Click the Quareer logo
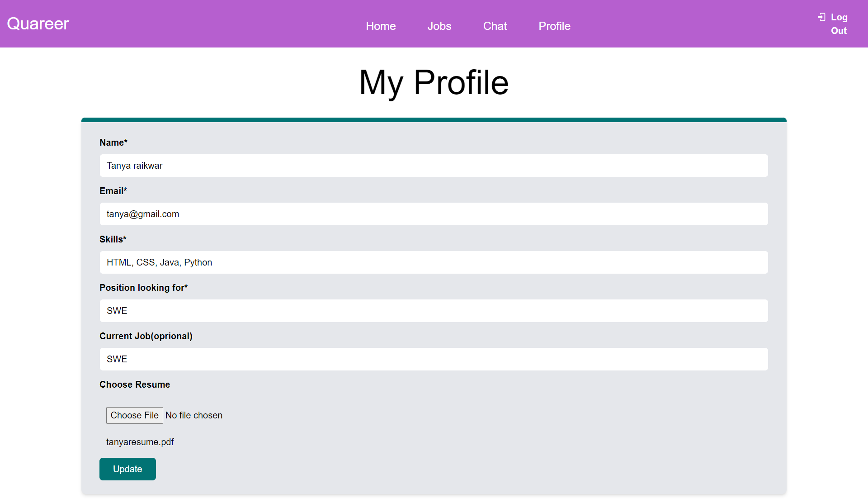Viewport: 868px width, 503px height. (38, 24)
